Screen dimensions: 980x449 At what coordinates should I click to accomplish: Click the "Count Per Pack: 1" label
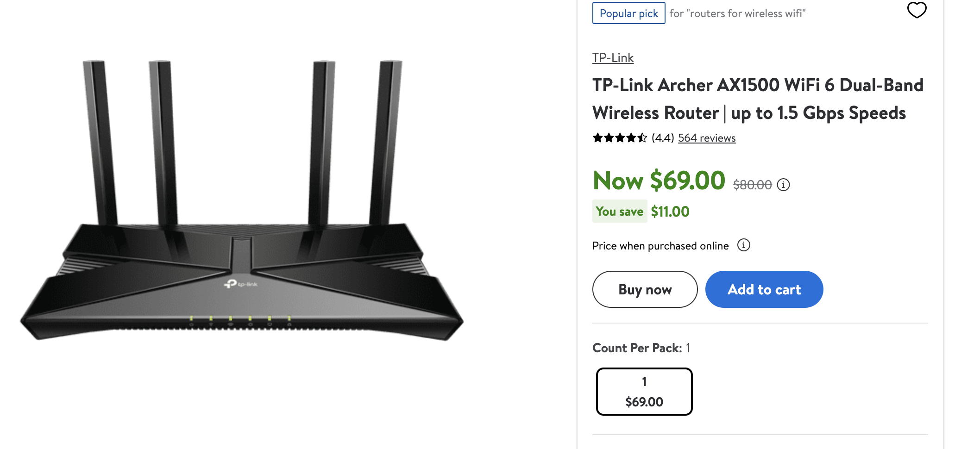tap(641, 348)
